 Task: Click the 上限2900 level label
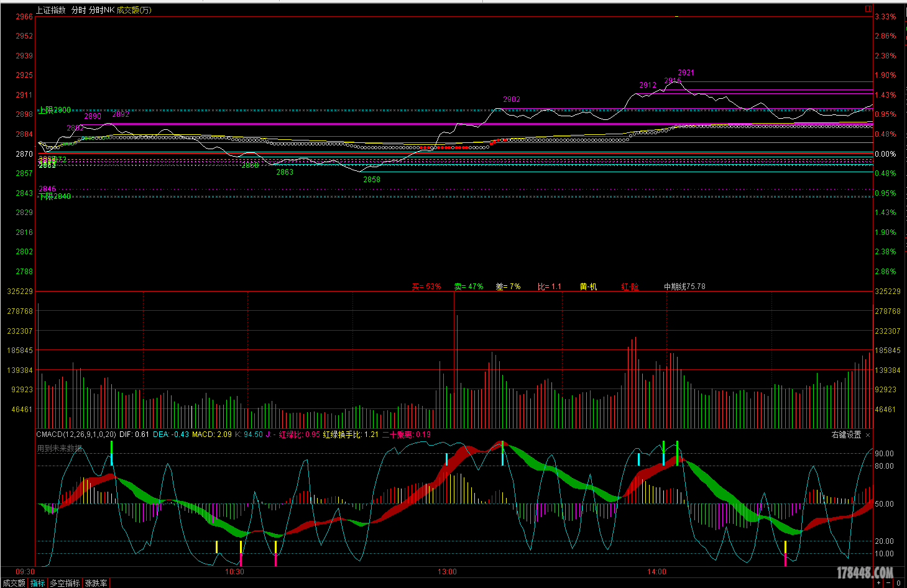55,110
